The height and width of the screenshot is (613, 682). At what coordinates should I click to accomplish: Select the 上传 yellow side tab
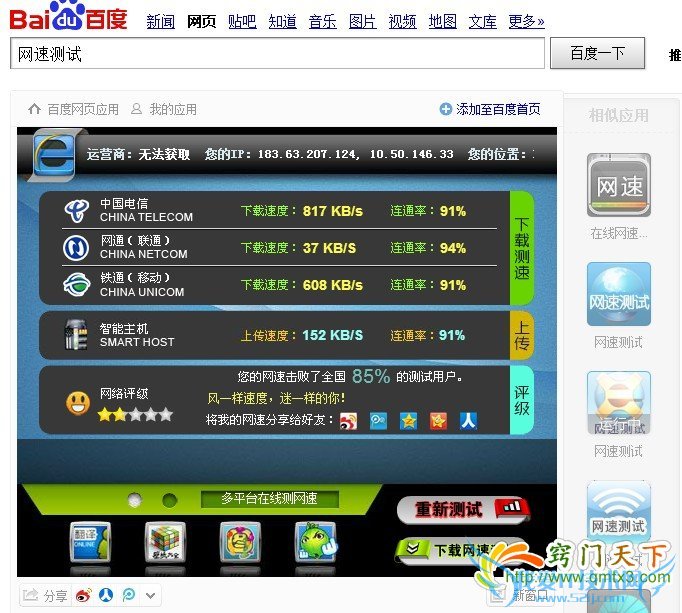(x=522, y=335)
